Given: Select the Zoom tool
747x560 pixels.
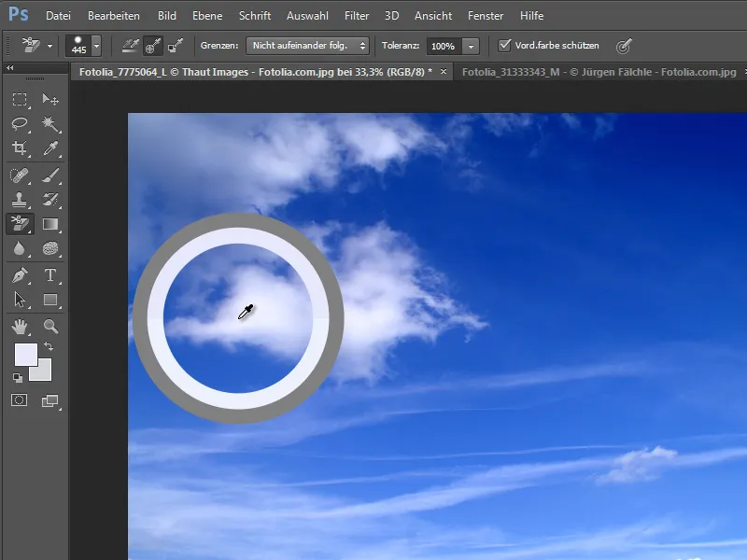Looking at the screenshot, I should 50,326.
